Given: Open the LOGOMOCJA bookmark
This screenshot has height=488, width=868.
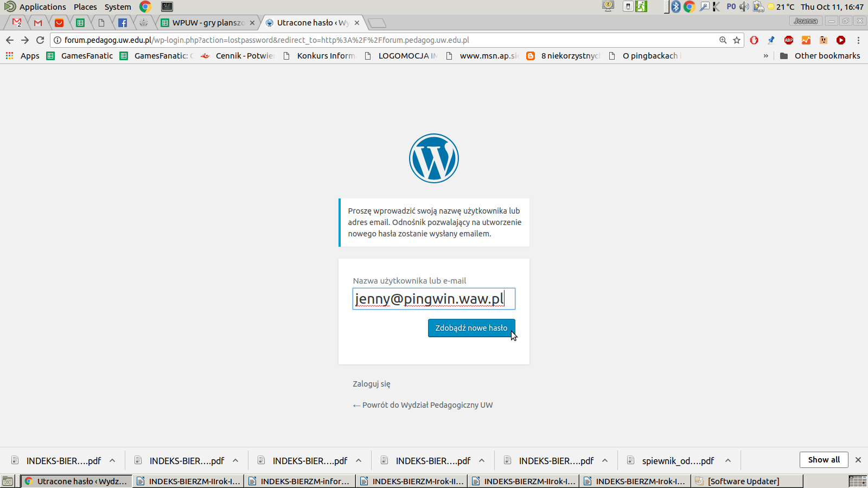Looking at the screenshot, I should (401, 56).
